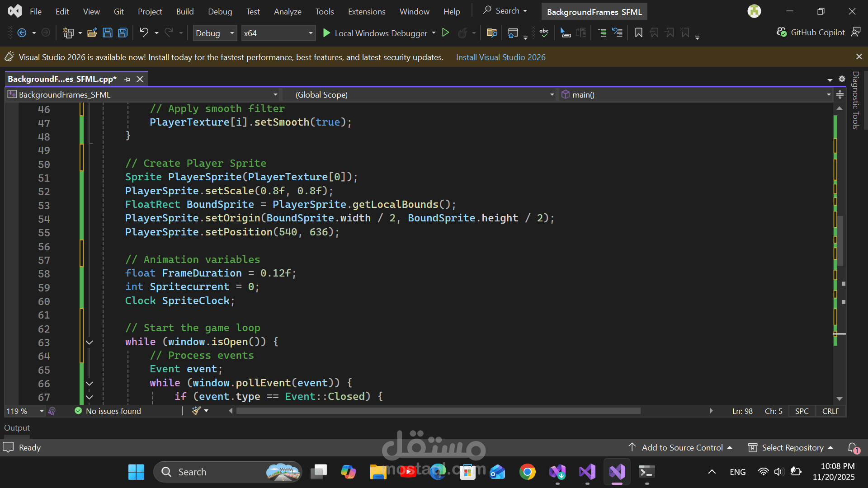Pin the BackgroundFrames_SFML.cpp tab
Viewport: 868px width, 488px height.
(x=127, y=79)
